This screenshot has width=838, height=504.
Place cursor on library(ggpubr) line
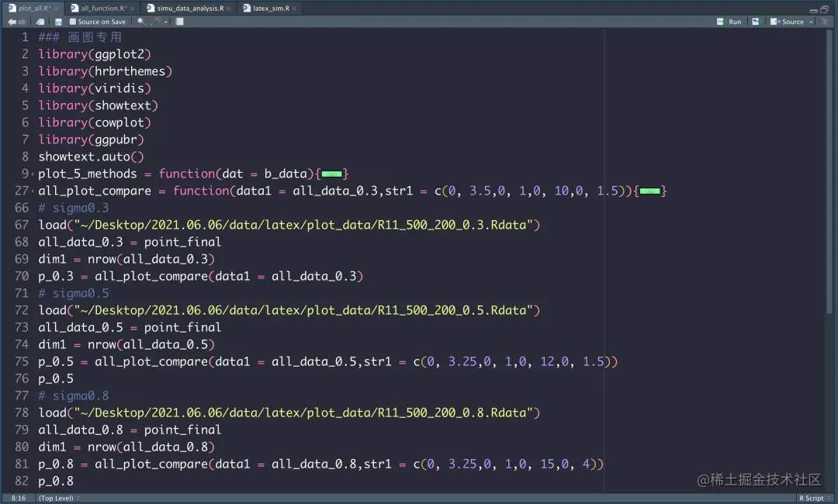click(91, 140)
